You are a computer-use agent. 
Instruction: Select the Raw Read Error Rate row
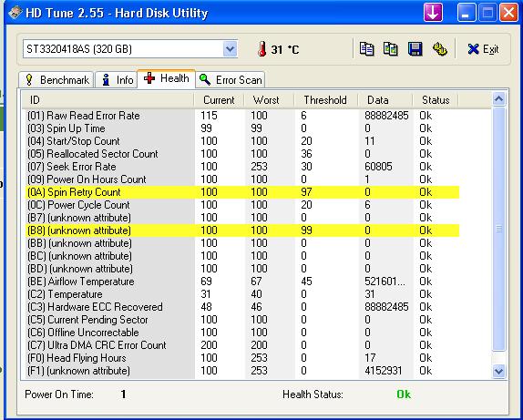[242, 116]
